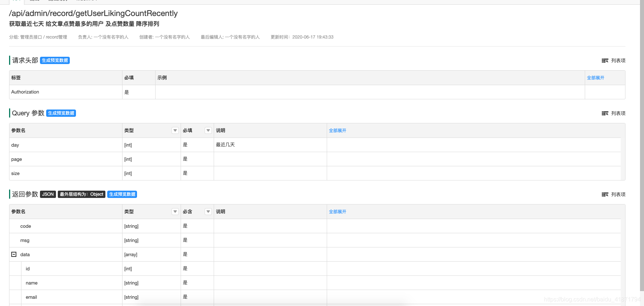Click the 列表项 icon in 返回参数 section
Image resolution: width=644 pixels, height=306 pixels.
605,195
